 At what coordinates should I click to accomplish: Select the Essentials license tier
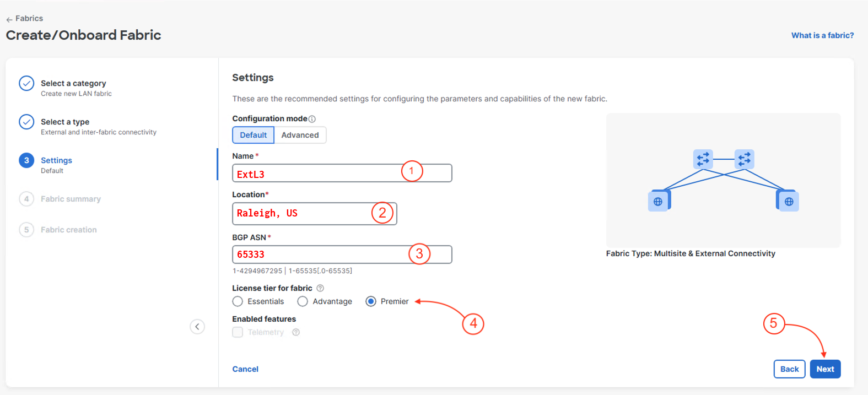pos(238,301)
